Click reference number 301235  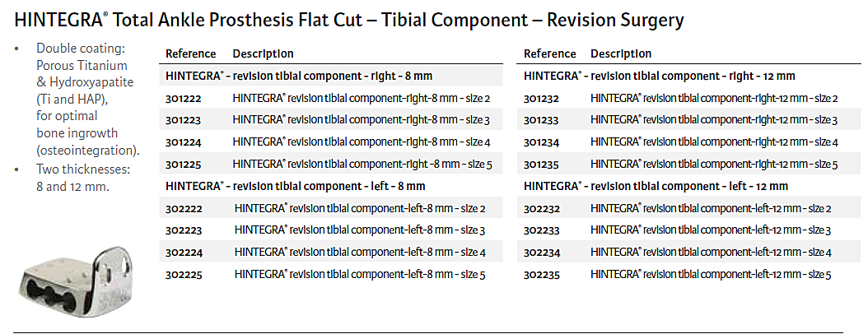[542, 164]
